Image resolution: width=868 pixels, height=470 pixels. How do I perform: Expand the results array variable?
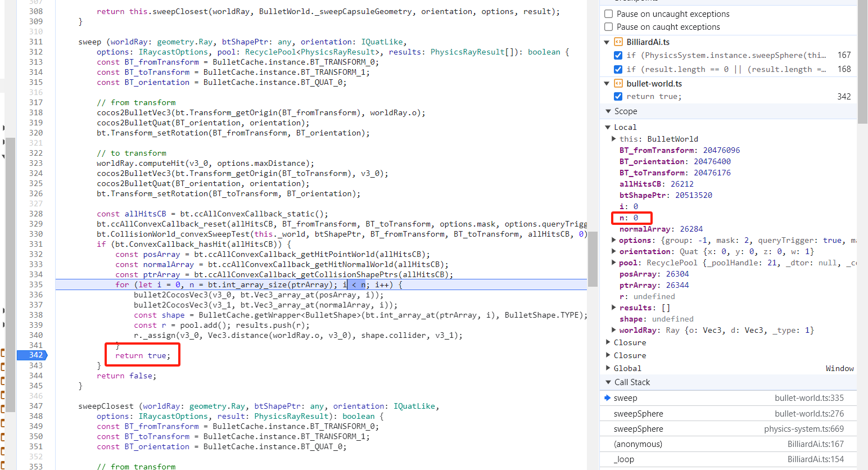(x=614, y=308)
